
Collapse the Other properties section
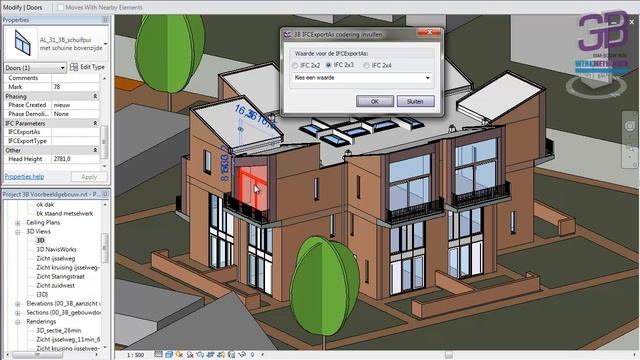pos(95,150)
